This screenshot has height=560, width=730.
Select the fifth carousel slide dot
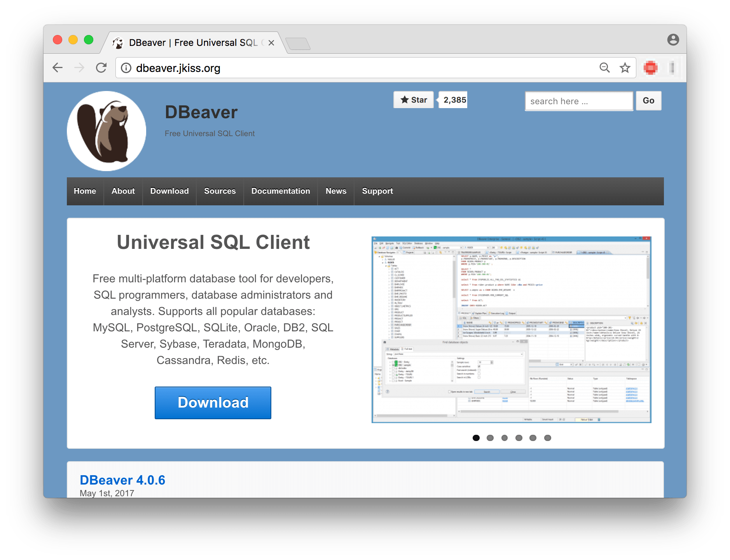click(533, 438)
